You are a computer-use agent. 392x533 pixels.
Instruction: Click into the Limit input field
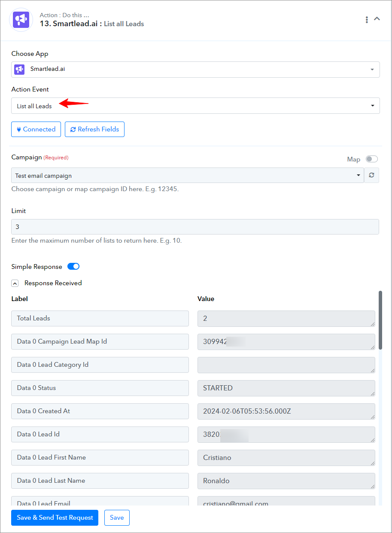point(195,227)
